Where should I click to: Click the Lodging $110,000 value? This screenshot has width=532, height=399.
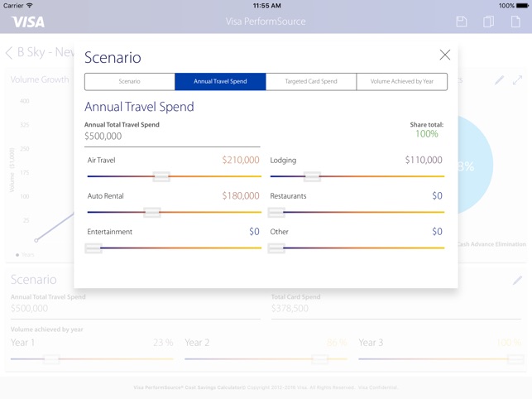pos(424,160)
